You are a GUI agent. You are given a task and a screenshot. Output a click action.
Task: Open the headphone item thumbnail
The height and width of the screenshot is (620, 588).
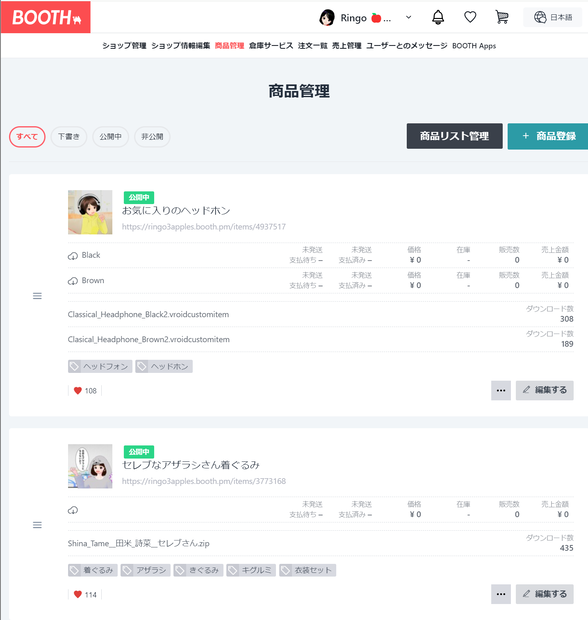90,212
